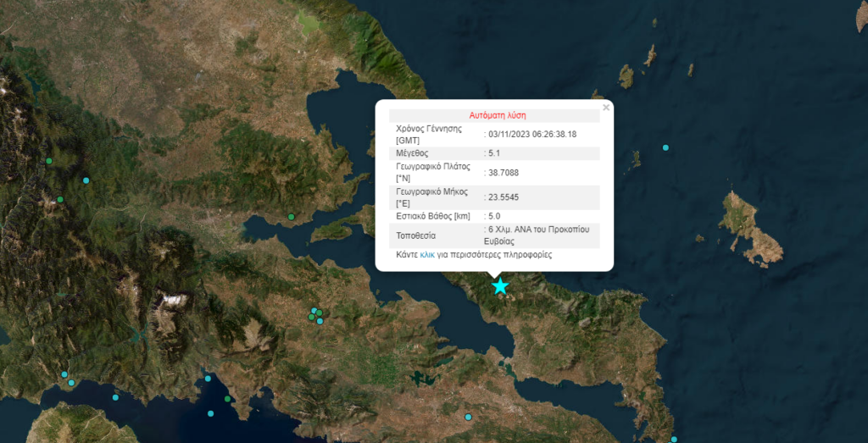The height and width of the screenshot is (443, 868).
Task: Click the southernmost cyan marker in the gulf waters
Action: point(211,413)
